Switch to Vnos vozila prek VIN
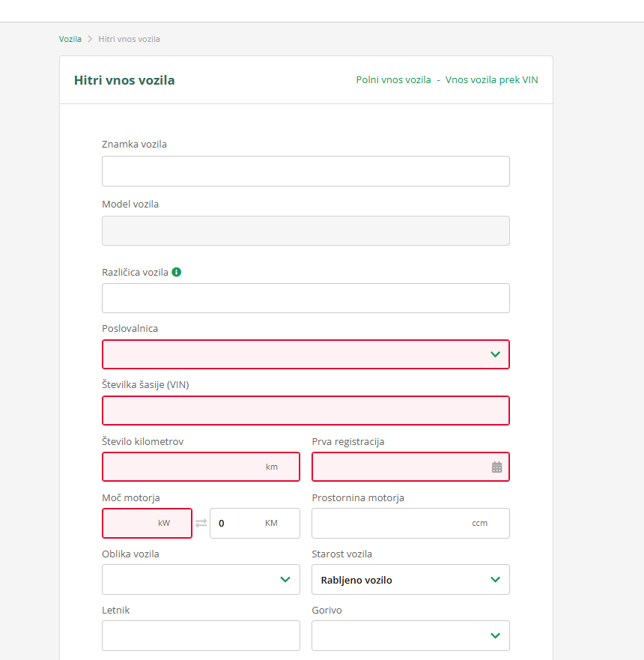 (x=491, y=80)
